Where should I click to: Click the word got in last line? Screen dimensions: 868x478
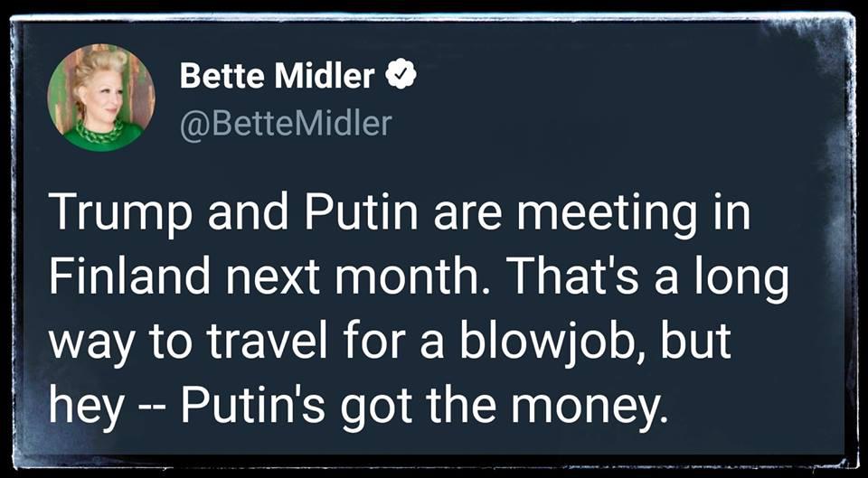tap(366, 406)
